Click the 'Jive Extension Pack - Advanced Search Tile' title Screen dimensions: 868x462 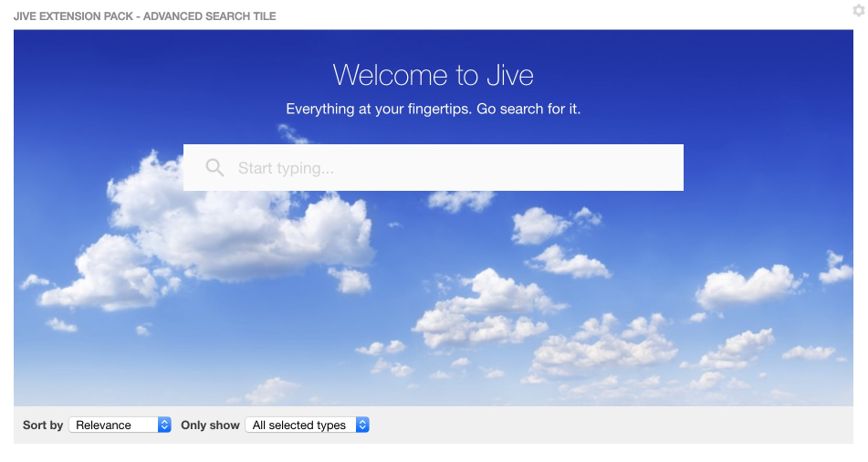pyautogui.click(x=144, y=16)
